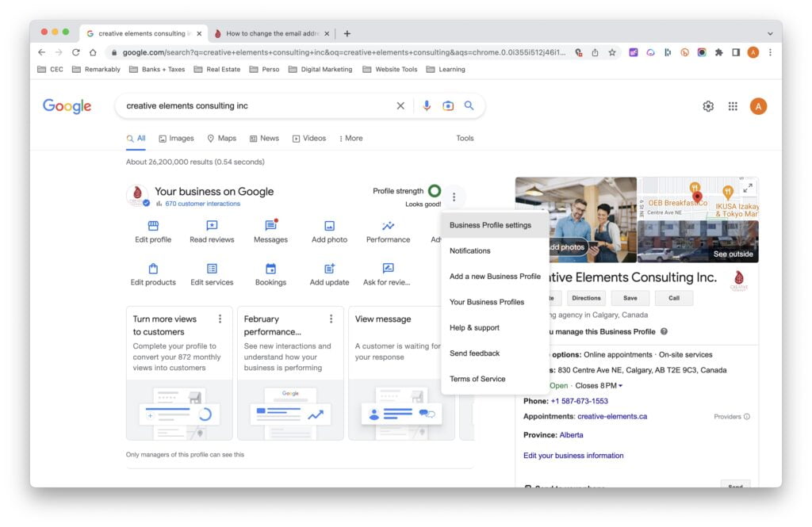Open the See outside street view thumbnail
This screenshot has width=812, height=527.
(x=698, y=242)
